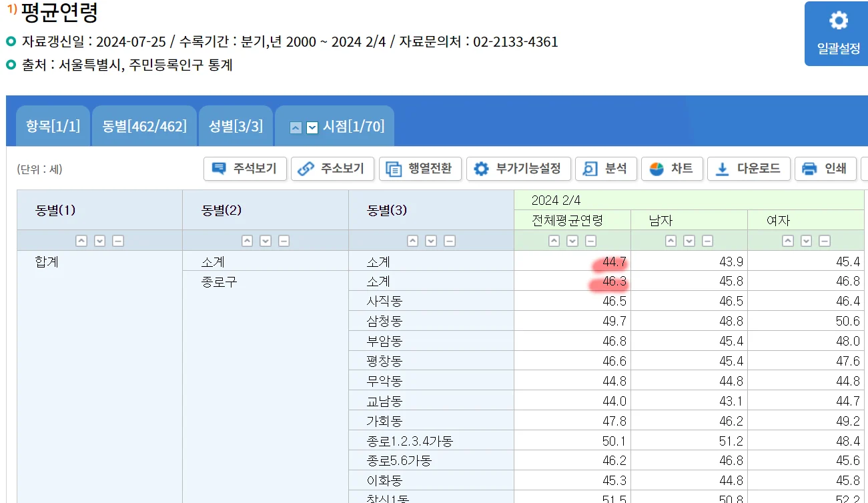Sort 남자 column descending with down arrow
The width and height of the screenshot is (868, 503).
pyautogui.click(x=689, y=241)
